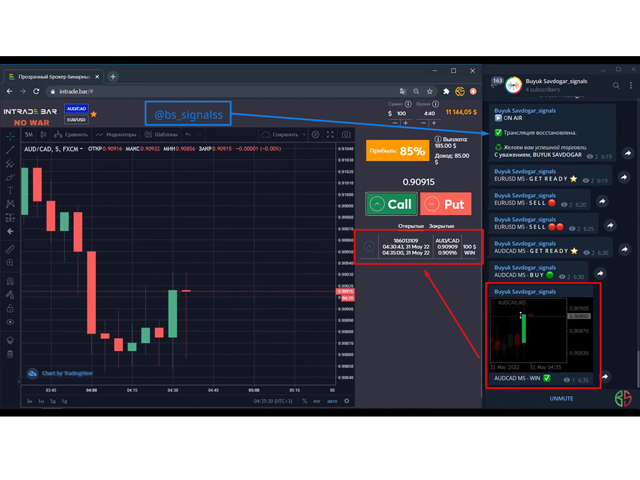Decrease the trade time with minus
Viewport: 640px width, 480px height.
tap(423, 123)
